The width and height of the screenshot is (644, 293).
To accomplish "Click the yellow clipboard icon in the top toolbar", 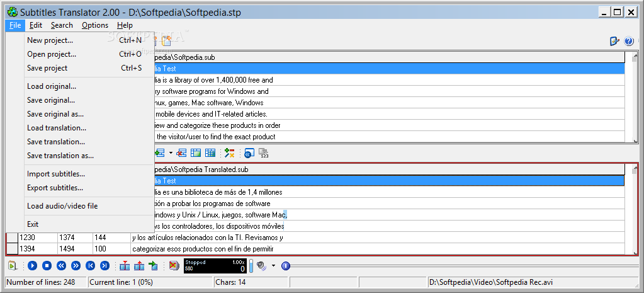I will pyautogui.click(x=166, y=41).
